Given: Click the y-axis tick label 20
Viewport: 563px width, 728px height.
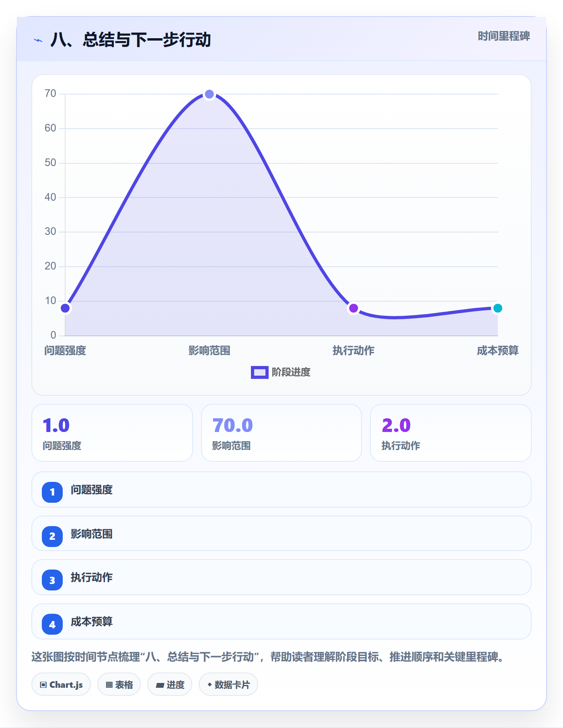Looking at the screenshot, I should pyautogui.click(x=50, y=266).
